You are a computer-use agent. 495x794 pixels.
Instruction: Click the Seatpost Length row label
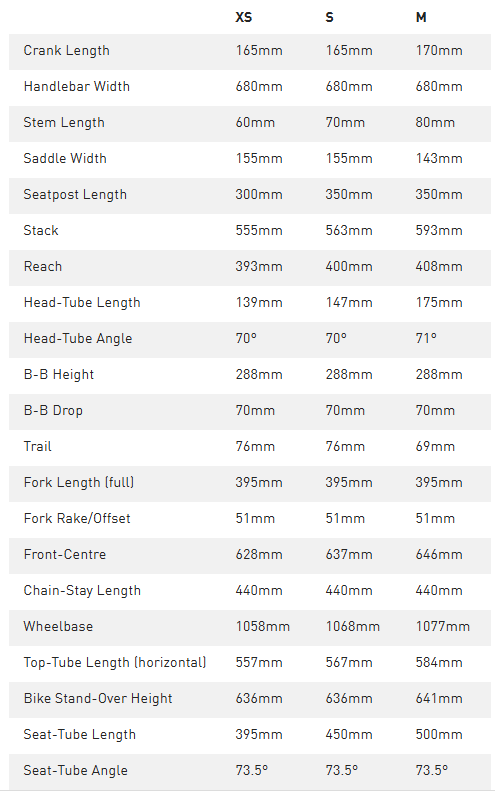pyautogui.click(x=75, y=195)
